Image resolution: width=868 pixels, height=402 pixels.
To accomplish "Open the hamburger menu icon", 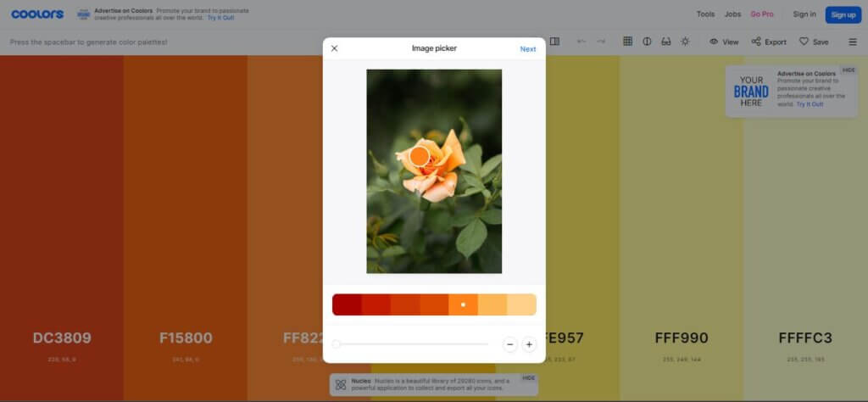I will tap(853, 42).
